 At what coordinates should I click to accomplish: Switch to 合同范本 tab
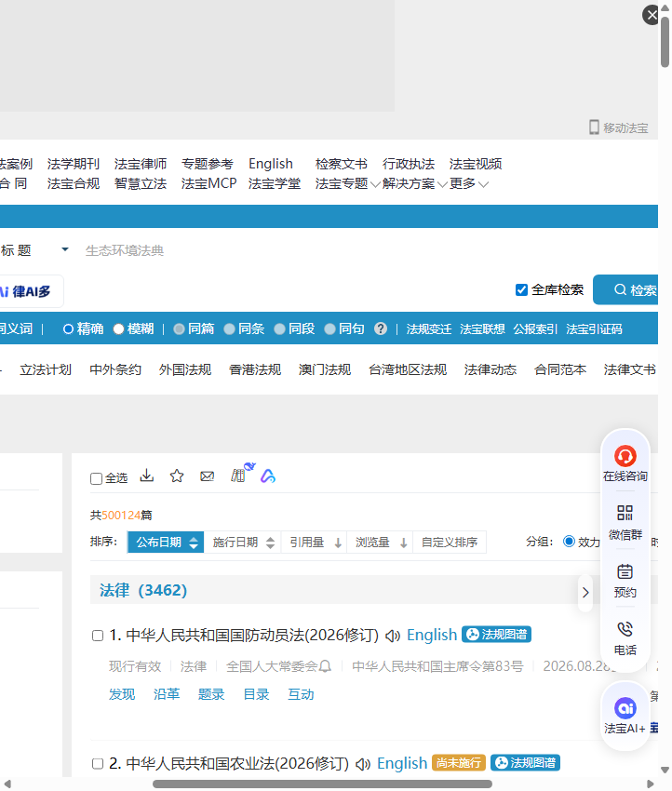point(560,369)
